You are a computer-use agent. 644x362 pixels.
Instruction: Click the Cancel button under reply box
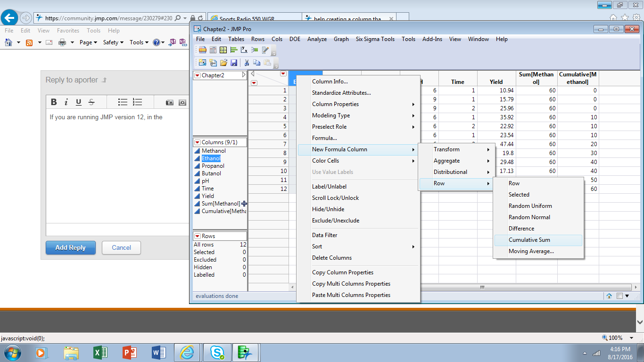[121, 247]
